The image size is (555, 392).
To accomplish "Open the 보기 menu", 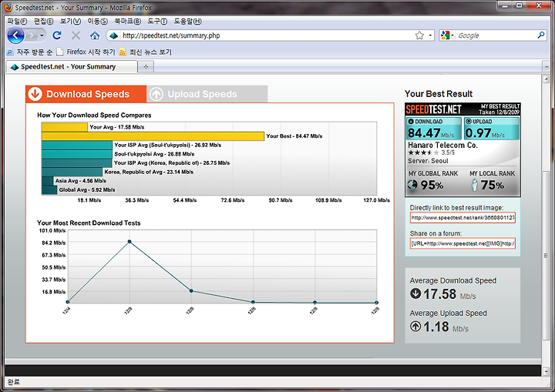I will coord(70,22).
